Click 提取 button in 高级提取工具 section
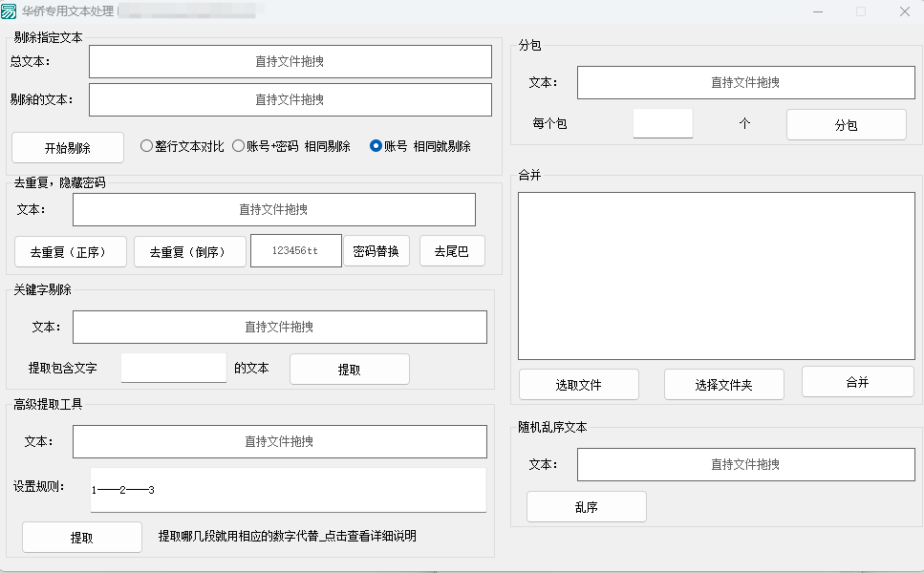This screenshot has width=924, height=573. tap(81, 538)
